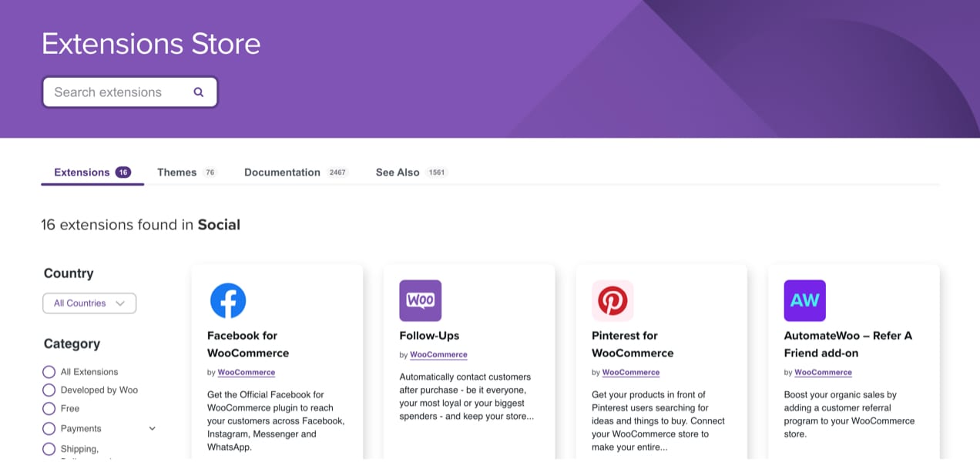Open the Facebook extension via its blue logo
The image size is (980, 462).
click(x=228, y=301)
